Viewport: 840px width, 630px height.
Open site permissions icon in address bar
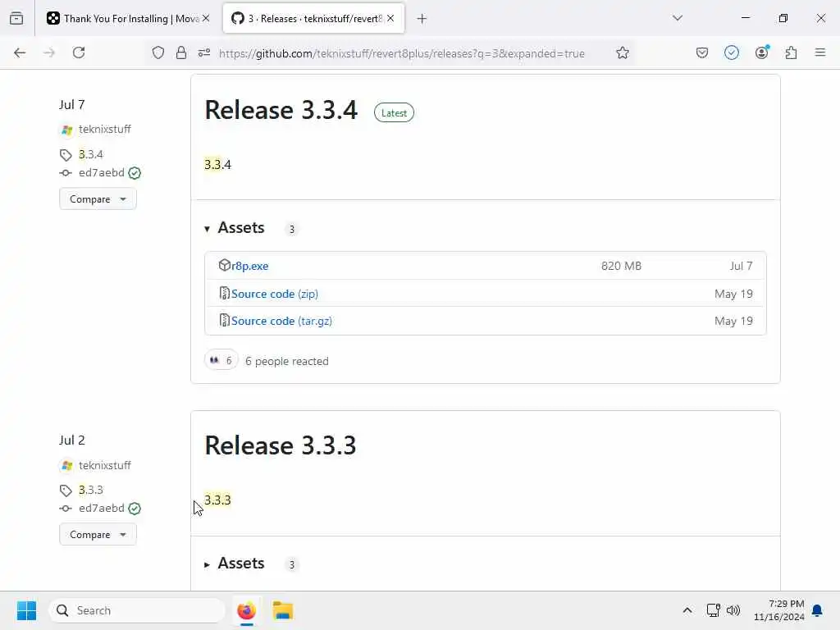coord(204,52)
